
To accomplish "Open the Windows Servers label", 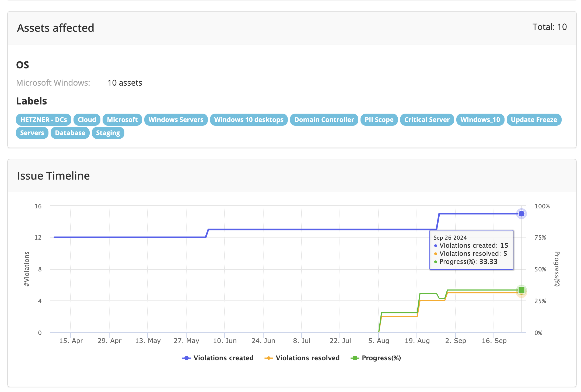I will [x=176, y=120].
